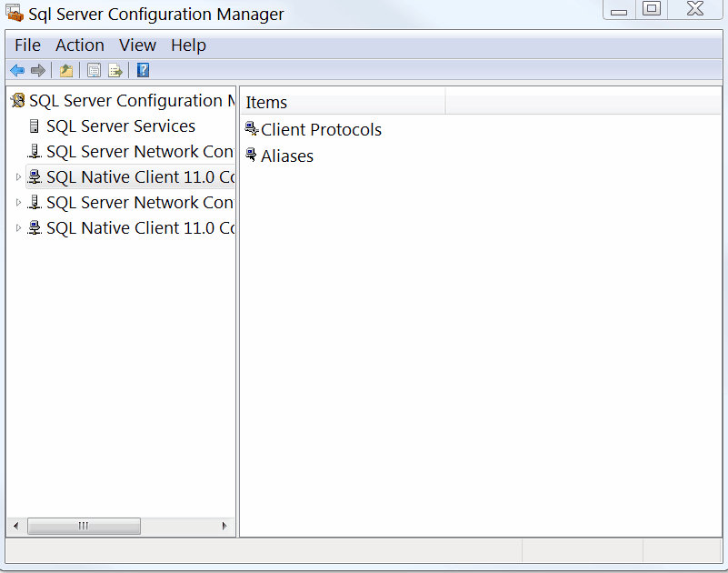The image size is (728, 573).
Task: Select Aliases in the items list
Action: (x=287, y=156)
